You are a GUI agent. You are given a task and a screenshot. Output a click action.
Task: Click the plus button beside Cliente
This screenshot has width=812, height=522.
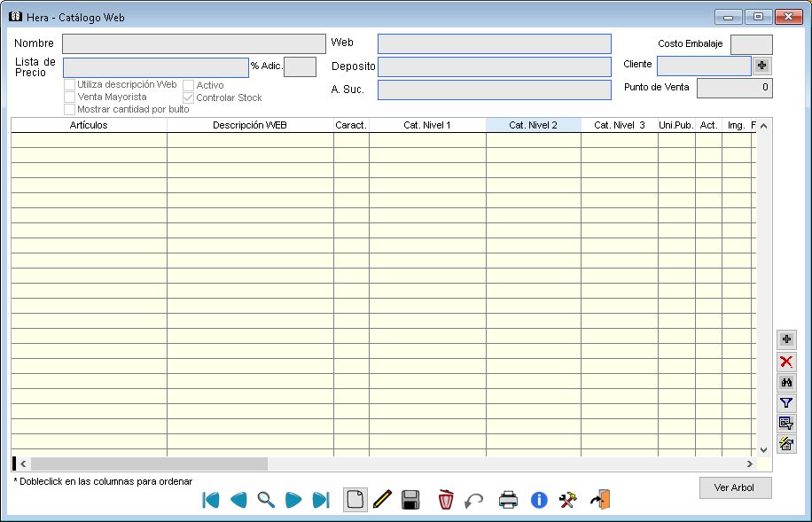(761, 66)
